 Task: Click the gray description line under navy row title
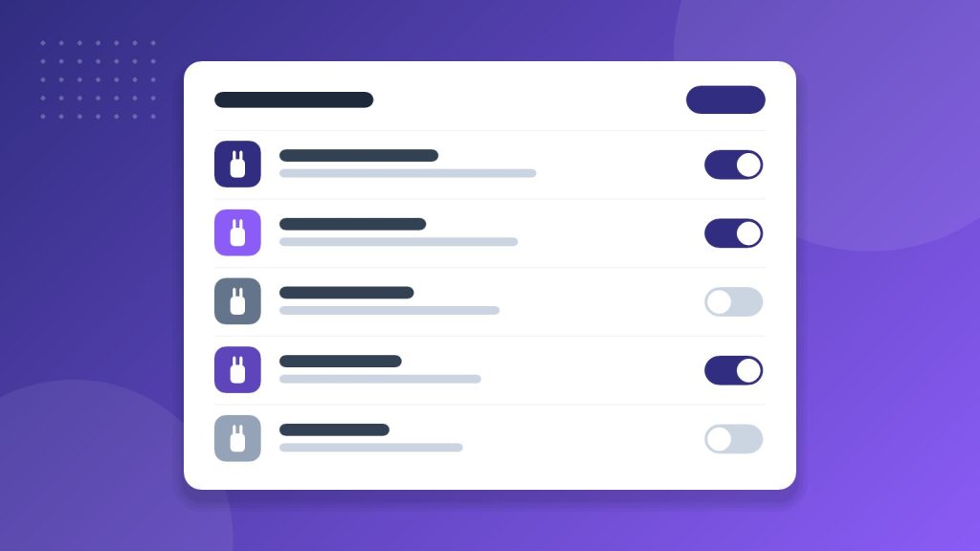[408, 173]
